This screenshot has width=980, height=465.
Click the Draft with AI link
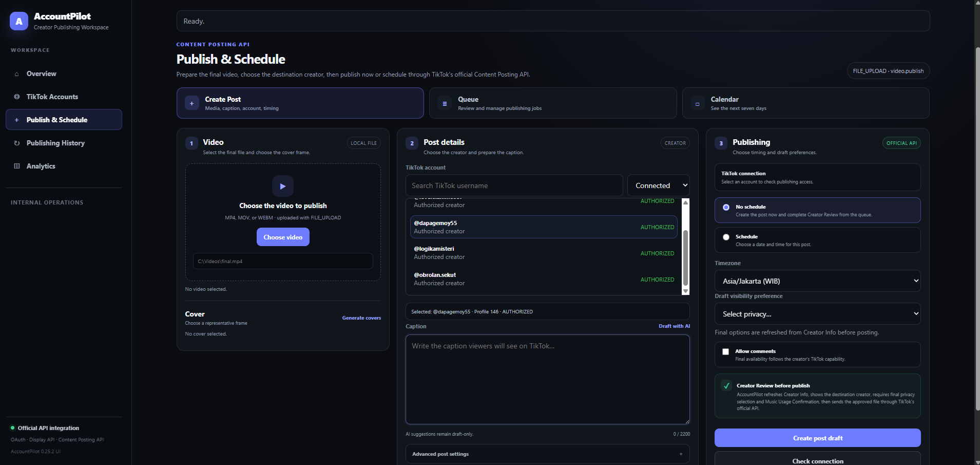click(x=674, y=326)
